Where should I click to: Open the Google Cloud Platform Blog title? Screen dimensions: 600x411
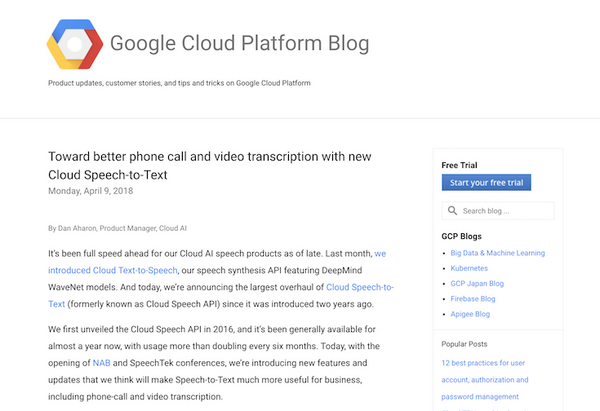pyautogui.click(x=239, y=44)
